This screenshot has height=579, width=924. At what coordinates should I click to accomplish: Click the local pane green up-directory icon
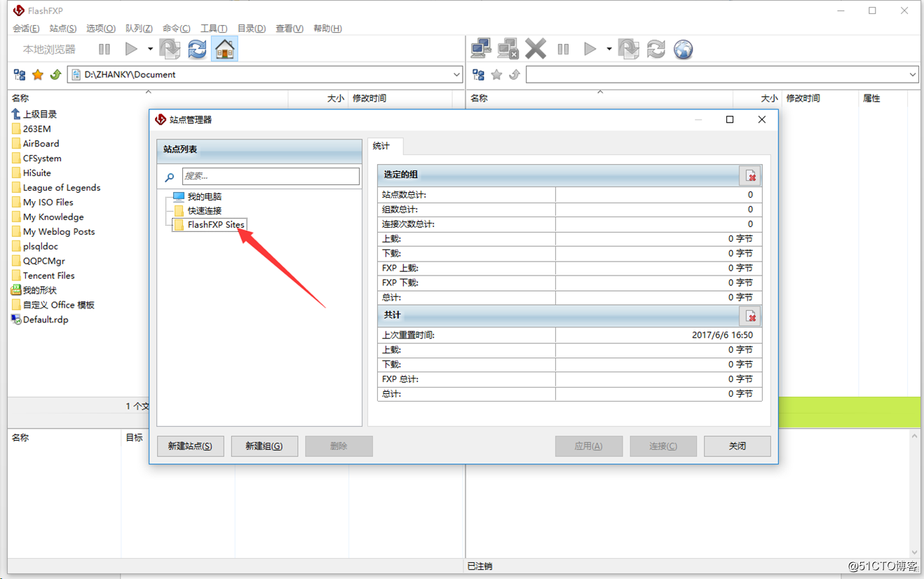click(55, 74)
